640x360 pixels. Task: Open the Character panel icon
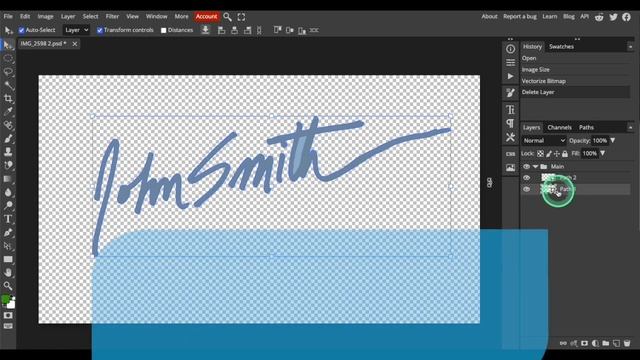[510, 109]
